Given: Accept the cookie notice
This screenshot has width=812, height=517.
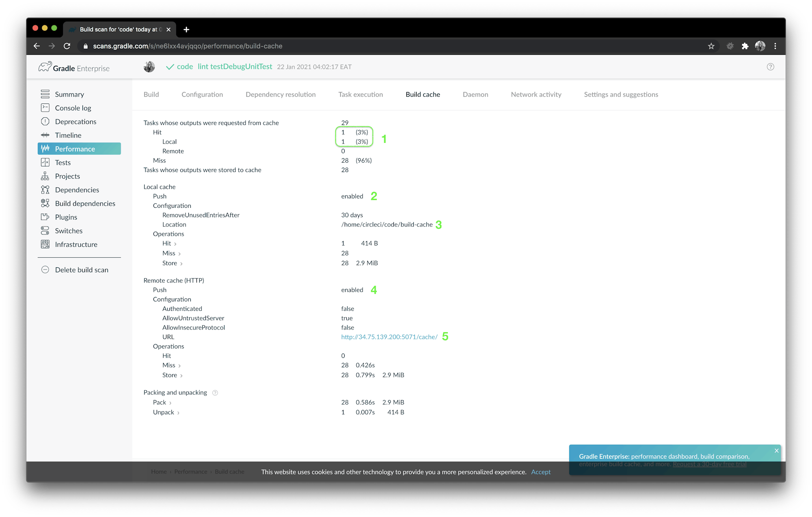Looking at the screenshot, I should [x=540, y=472].
